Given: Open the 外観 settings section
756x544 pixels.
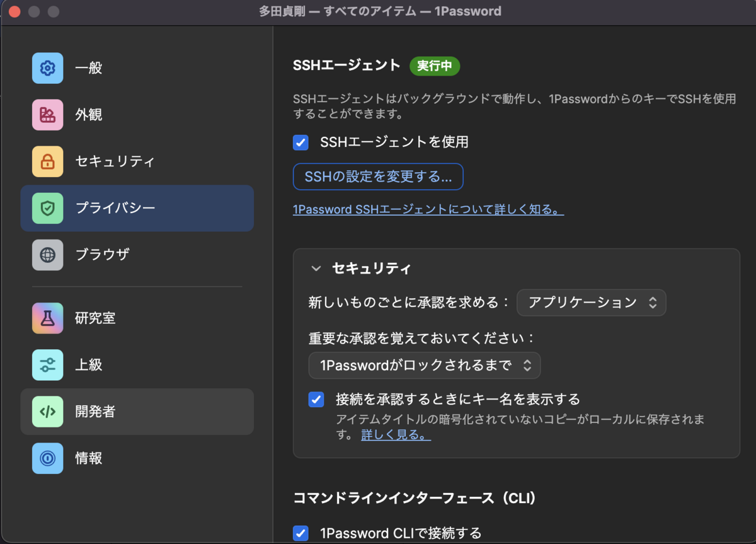Looking at the screenshot, I should click(x=137, y=115).
